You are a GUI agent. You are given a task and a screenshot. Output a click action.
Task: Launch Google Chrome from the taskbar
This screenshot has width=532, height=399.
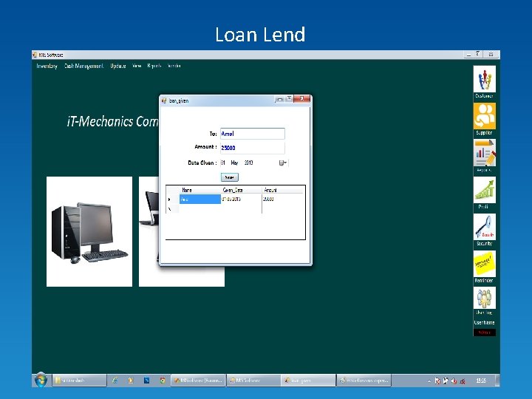point(163,381)
